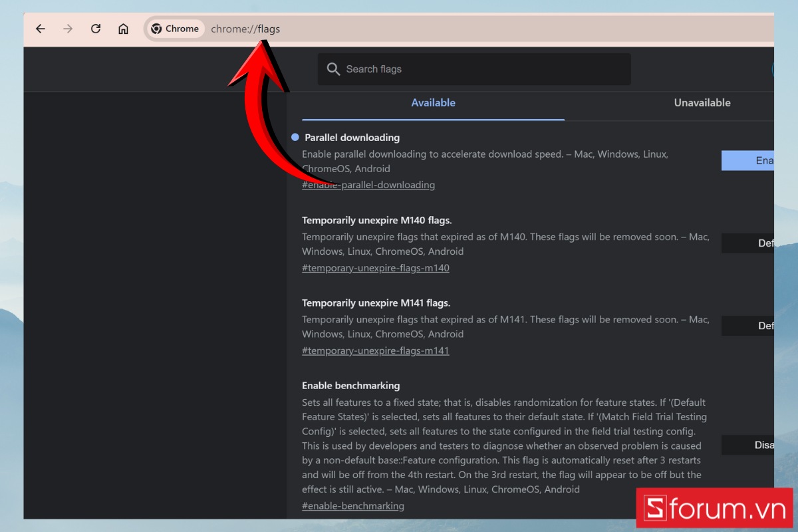Open the #enable-benchmarking link
798x532 pixels.
pyautogui.click(x=353, y=506)
